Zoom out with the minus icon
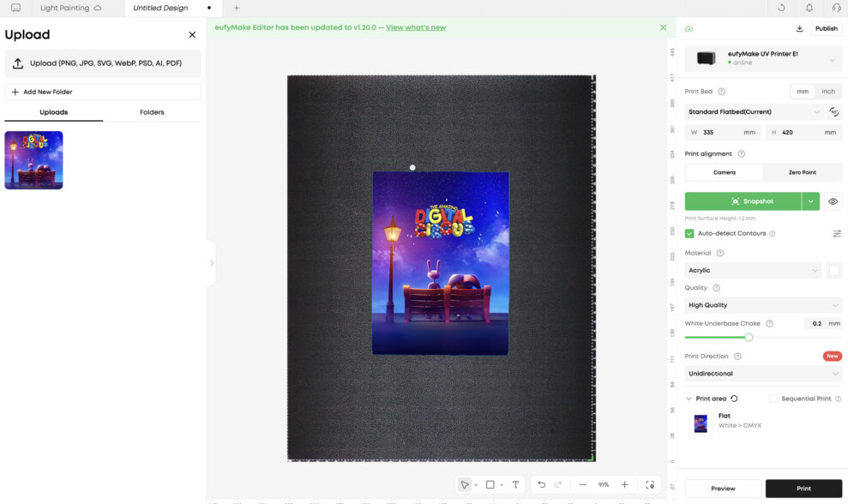The height and width of the screenshot is (504, 848). pyautogui.click(x=582, y=484)
